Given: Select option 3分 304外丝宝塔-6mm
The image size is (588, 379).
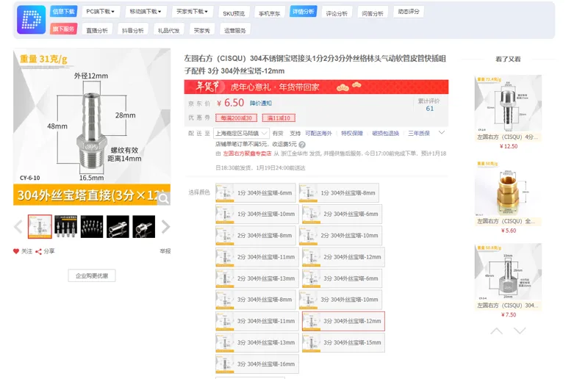Looking at the screenshot, I should 342,278.
